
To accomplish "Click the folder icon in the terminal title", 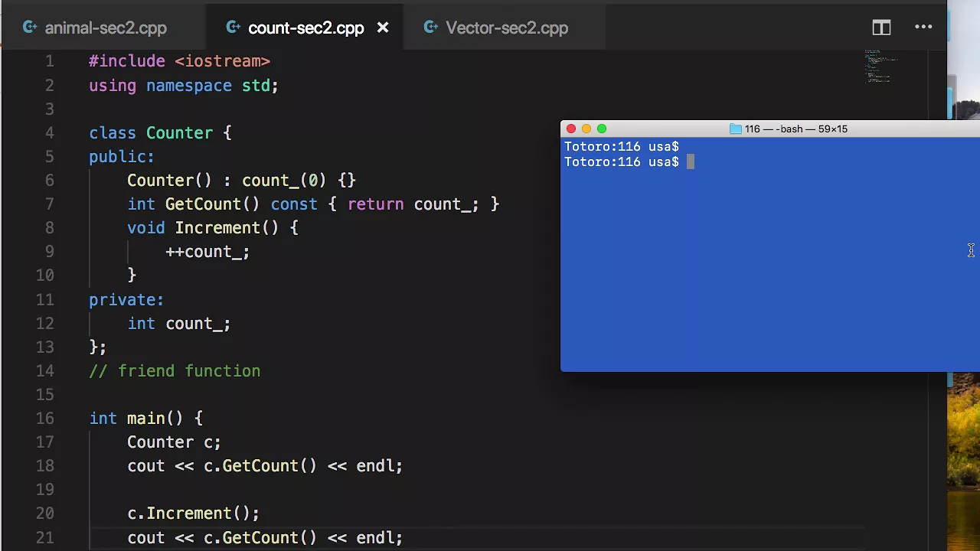I will (736, 129).
